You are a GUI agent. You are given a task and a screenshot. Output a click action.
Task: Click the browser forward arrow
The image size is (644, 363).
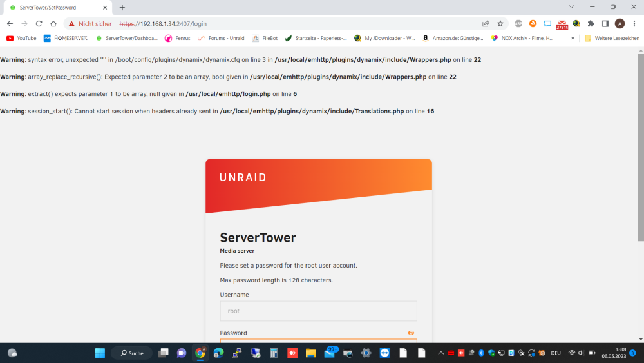pos(24,23)
